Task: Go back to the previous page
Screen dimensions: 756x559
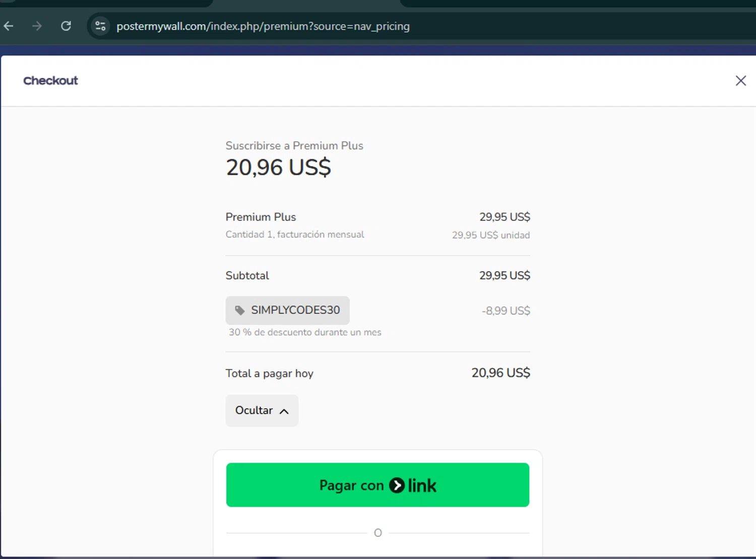Action: click(x=9, y=26)
